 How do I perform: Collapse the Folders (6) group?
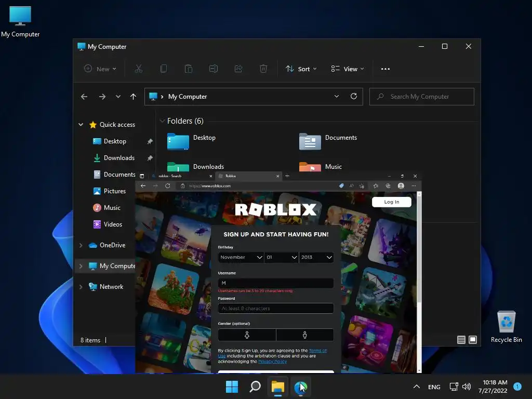[162, 121]
